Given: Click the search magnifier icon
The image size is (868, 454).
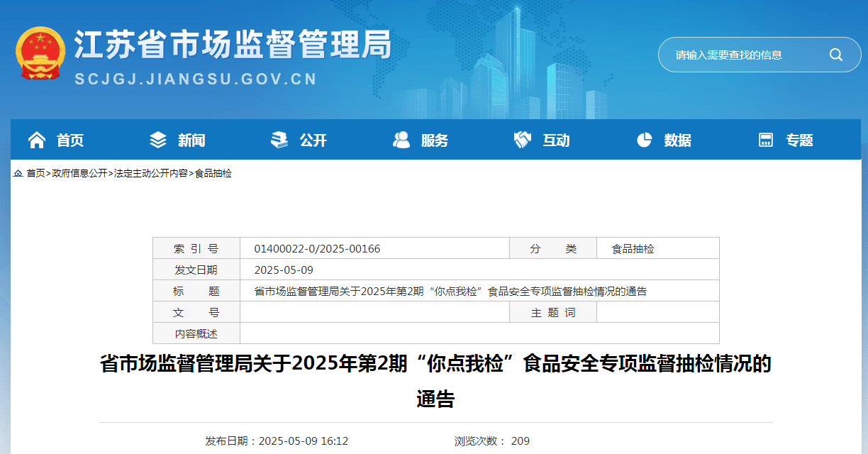Looking at the screenshot, I should [x=836, y=55].
